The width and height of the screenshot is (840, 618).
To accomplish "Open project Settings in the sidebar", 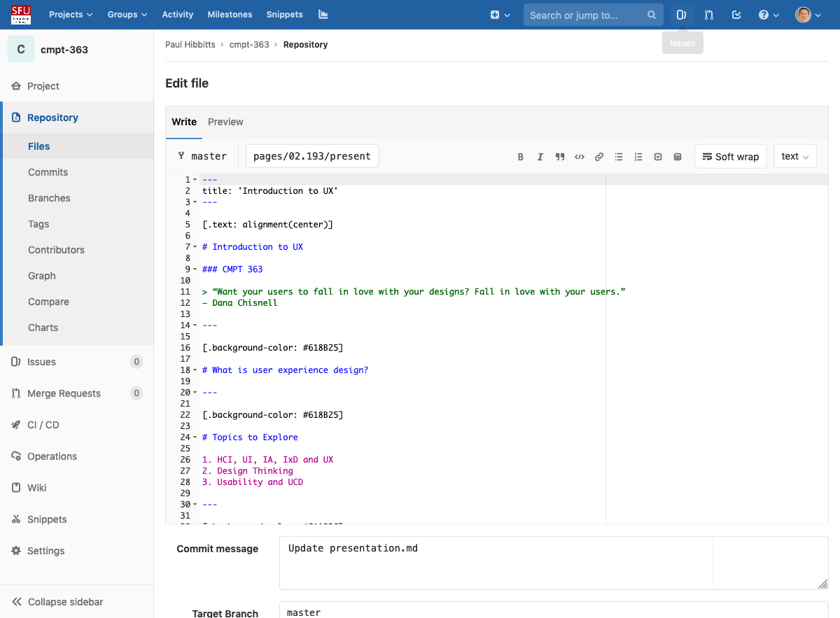I will pos(77,551).
